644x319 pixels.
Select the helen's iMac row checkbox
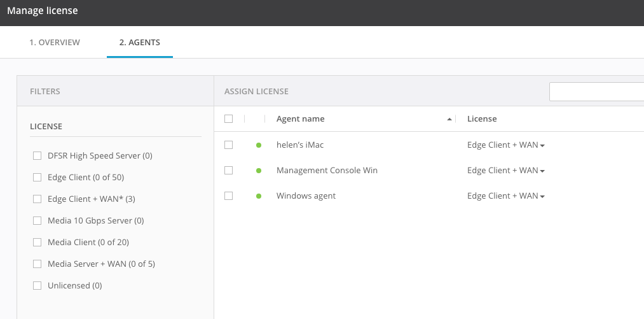[229, 145]
